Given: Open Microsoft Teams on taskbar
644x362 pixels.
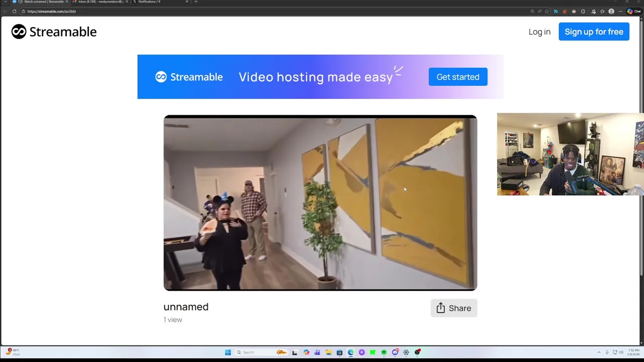Looking at the screenshot, I should tap(317, 352).
